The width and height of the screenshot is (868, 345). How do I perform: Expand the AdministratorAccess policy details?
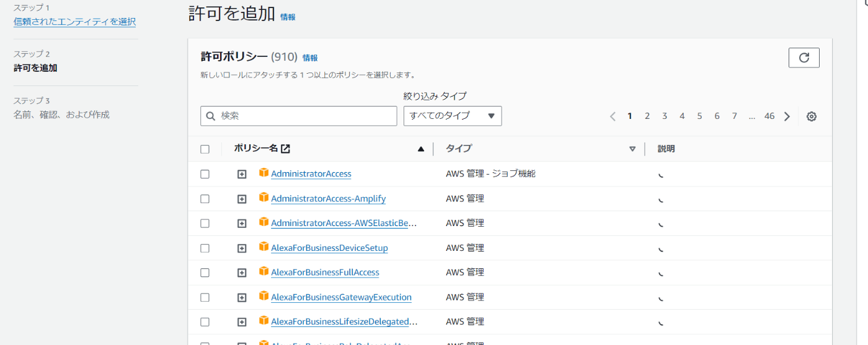[x=242, y=174]
